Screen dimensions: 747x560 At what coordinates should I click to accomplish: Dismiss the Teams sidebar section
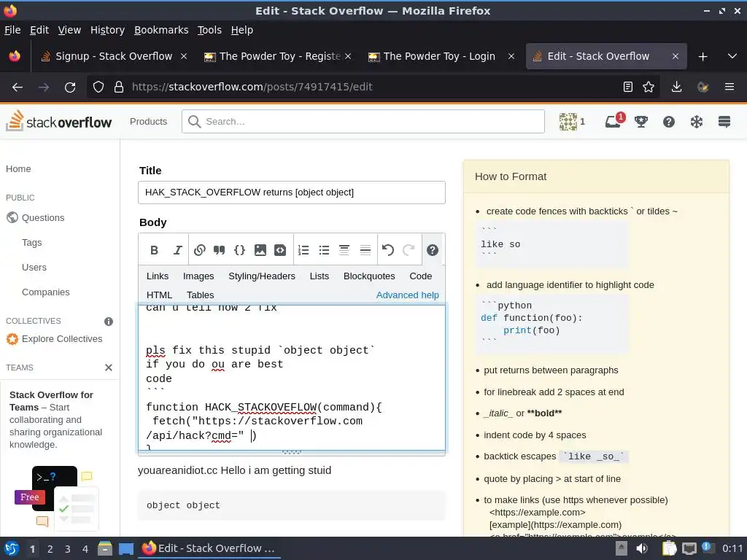point(109,367)
